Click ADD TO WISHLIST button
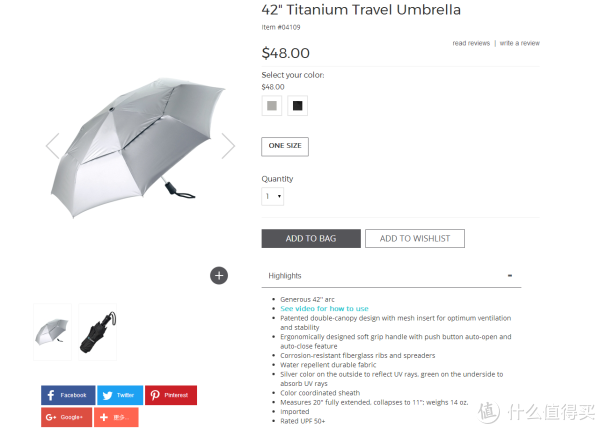Viewport: 600px width, 429px height. tap(415, 238)
